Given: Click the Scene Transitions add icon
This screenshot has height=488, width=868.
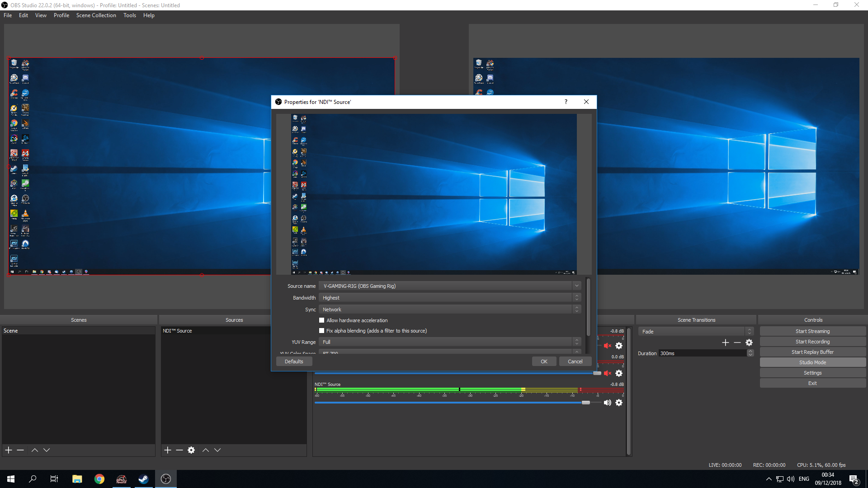Looking at the screenshot, I should pos(726,342).
